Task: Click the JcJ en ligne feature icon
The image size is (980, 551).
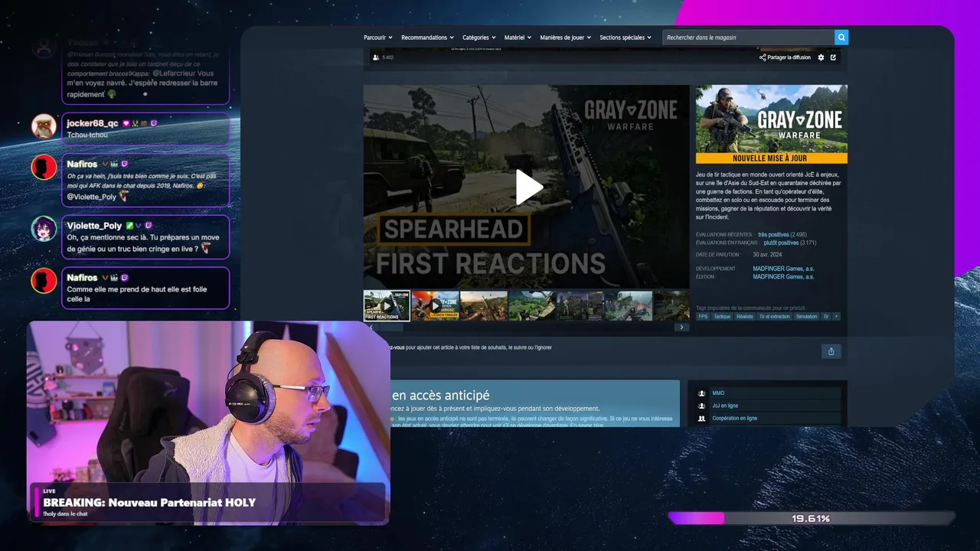Action: coord(701,406)
